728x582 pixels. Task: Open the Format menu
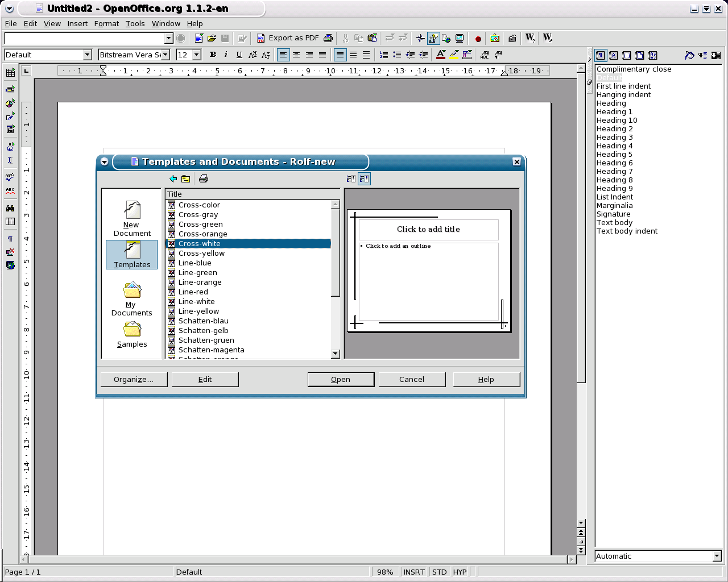pyautogui.click(x=106, y=24)
